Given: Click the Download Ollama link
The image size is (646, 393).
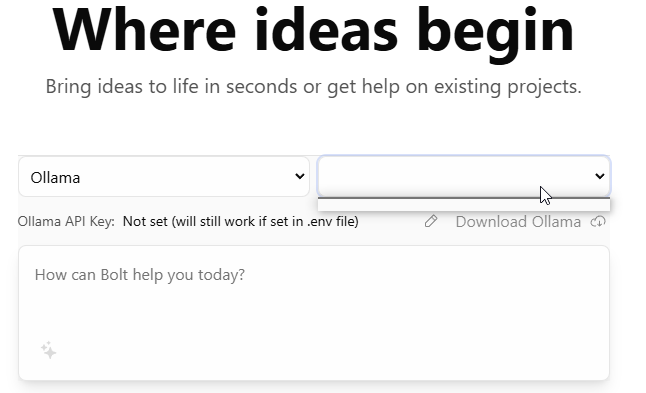Looking at the screenshot, I should click(518, 222).
